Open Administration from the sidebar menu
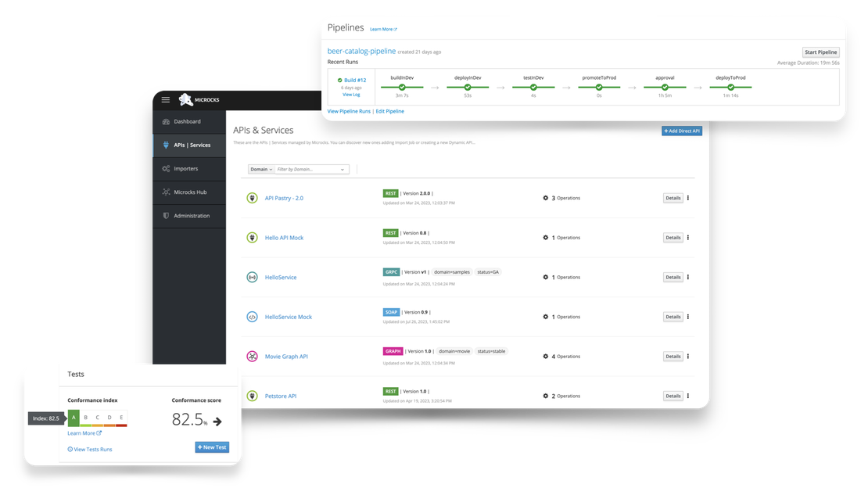 (x=188, y=215)
